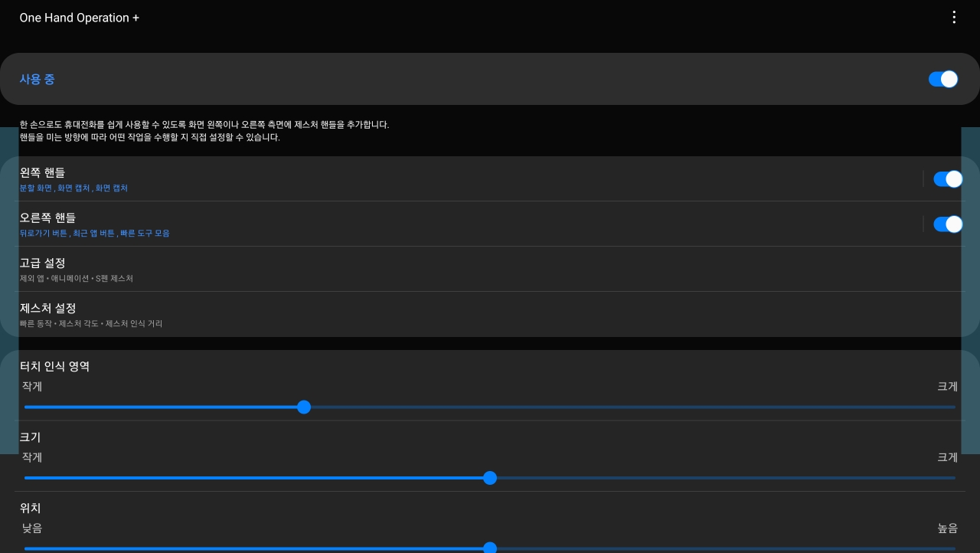Turn off the 왼쪽 핸들 switch
Image resolution: width=980 pixels, height=553 pixels.
click(x=948, y=178)
